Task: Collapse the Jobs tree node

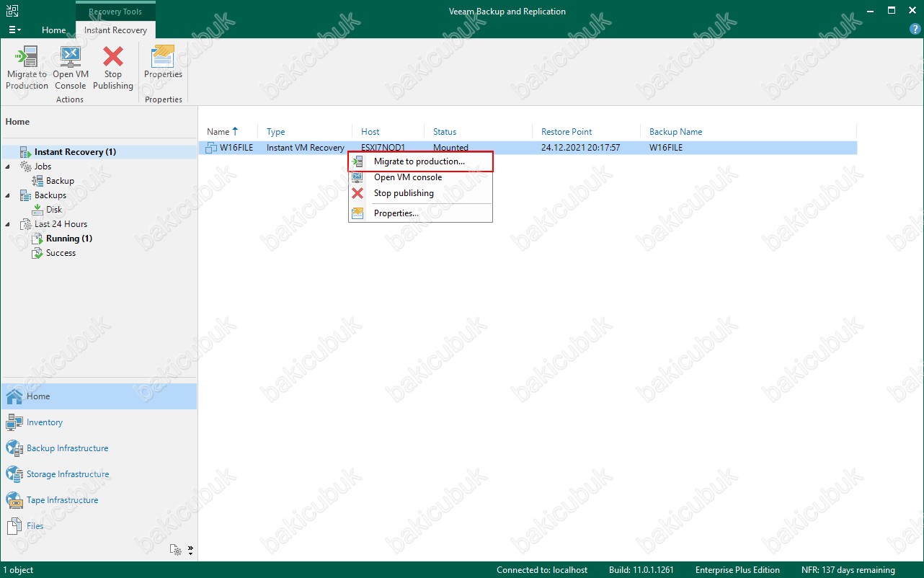Action: click(x=8, y=166)
